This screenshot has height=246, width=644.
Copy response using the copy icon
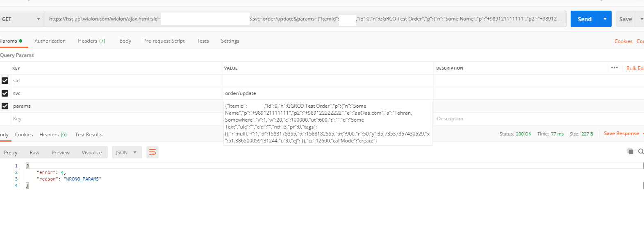630,151
